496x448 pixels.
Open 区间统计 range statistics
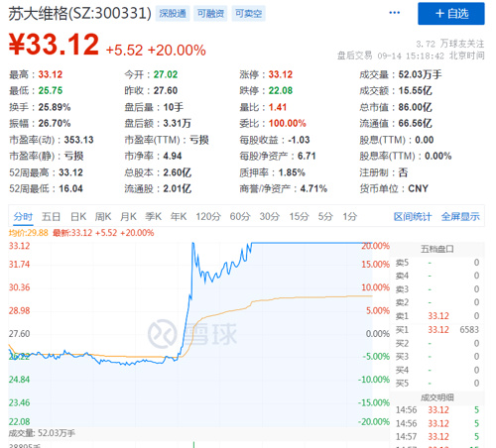coord(413,217)
